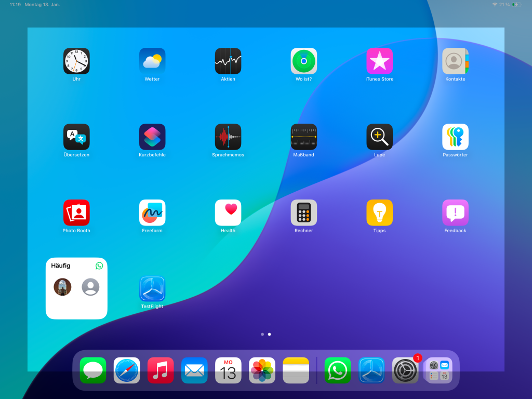The width and height of the screenshot is (532, 399).
Task: Open the Uhr clock app
Action: [76, 61]
